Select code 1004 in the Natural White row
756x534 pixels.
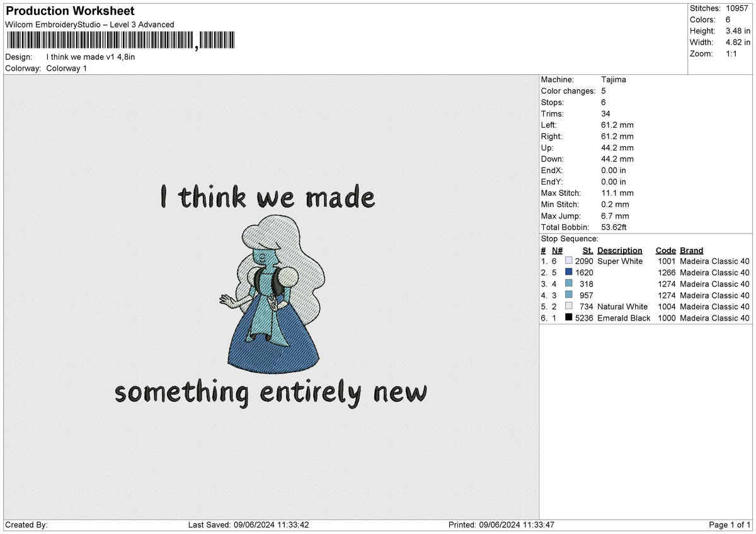click(667, 307)
